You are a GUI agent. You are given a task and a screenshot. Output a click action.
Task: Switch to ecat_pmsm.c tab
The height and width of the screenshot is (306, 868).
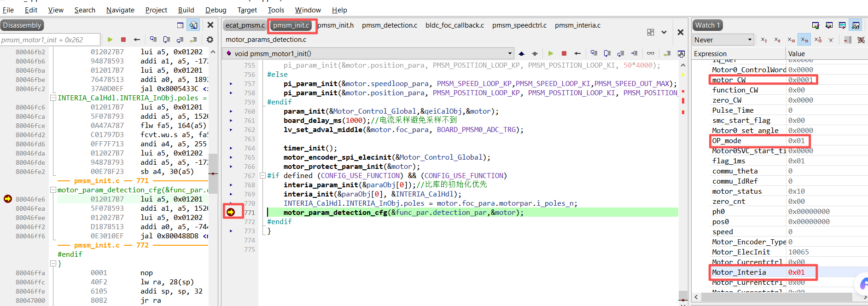coord(245,25)
